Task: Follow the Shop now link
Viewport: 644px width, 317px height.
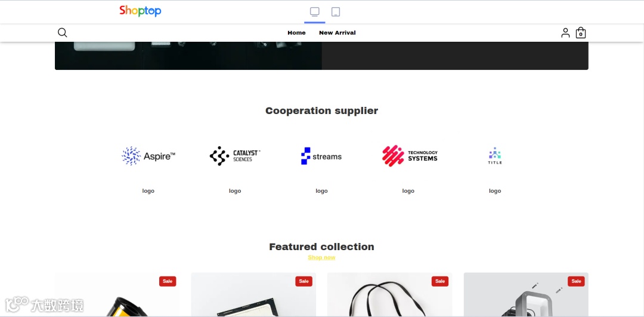Action: pyautogui.click(x=321, y=257)
